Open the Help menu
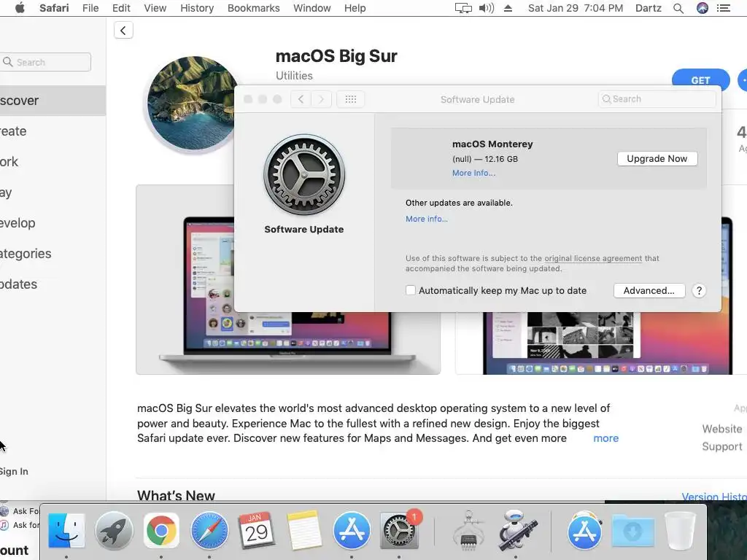 (x=355, y=8)
